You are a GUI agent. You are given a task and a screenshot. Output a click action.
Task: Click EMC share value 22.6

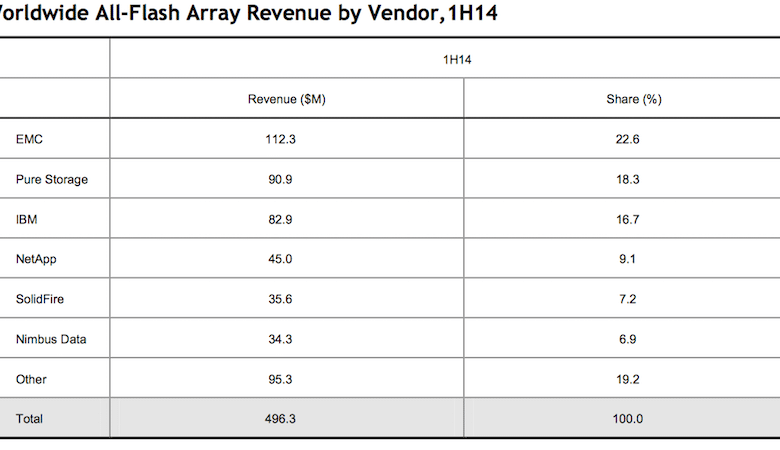point(627,139)
